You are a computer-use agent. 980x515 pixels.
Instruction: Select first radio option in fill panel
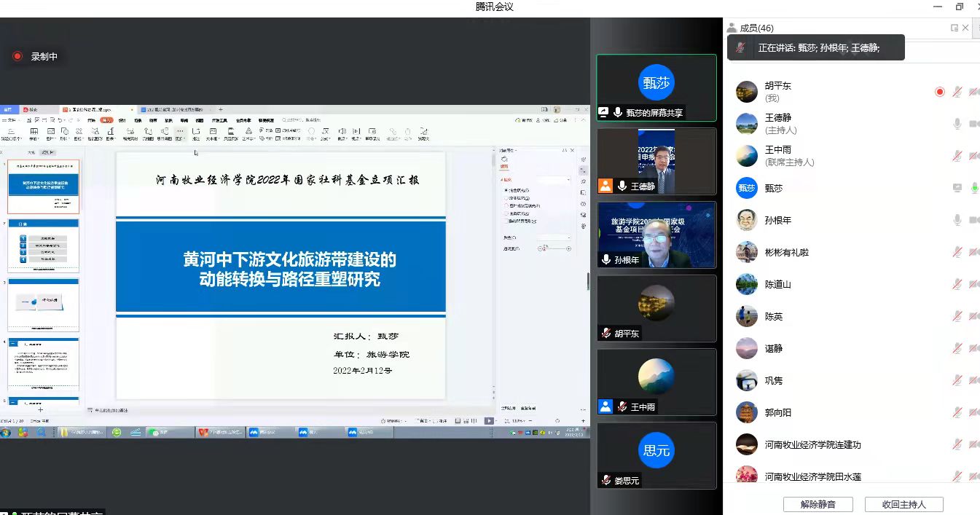click(x=507, y=191)
